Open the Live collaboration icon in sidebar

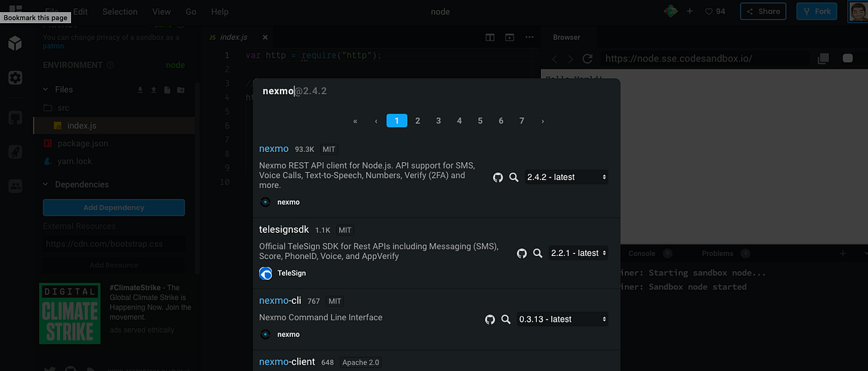click(x=15, y=186)
